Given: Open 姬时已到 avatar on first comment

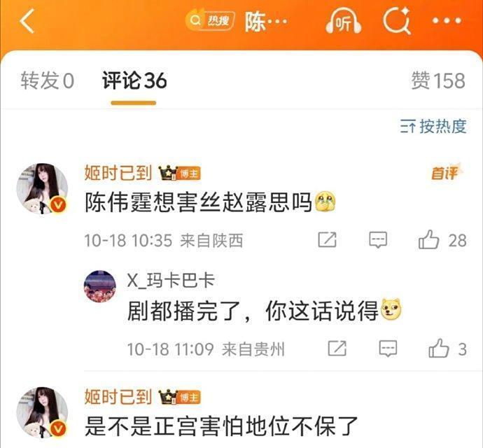Looking at the screenshot, I should pos(42,189).
